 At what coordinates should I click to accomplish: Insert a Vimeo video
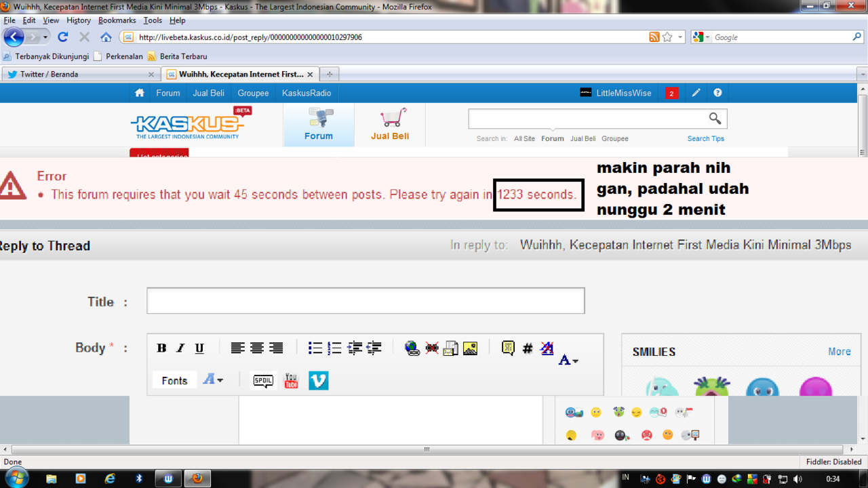(319, 380)
